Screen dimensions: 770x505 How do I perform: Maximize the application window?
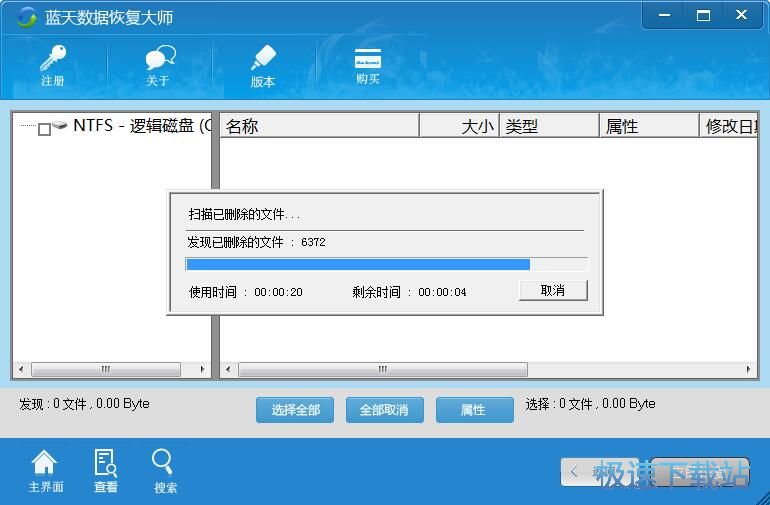(x=703, y=15)
